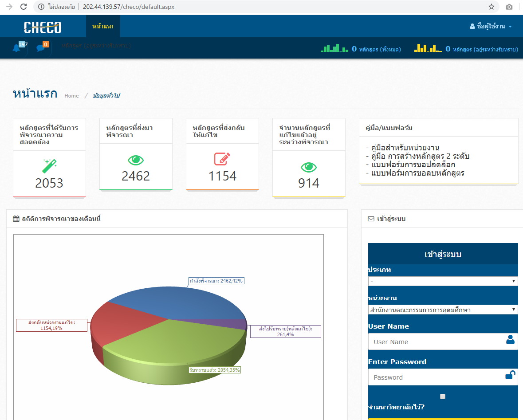The height and width of the screenshot is (420, 523).
Task: Toggle the remember university checkbox
Action: tap(442, 396)
